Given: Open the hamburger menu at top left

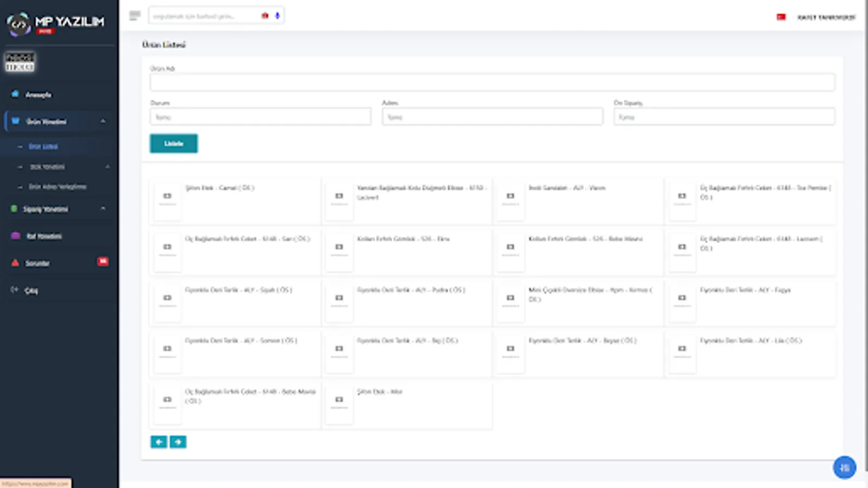Looking at the screenshot, I should pos(134,15).
